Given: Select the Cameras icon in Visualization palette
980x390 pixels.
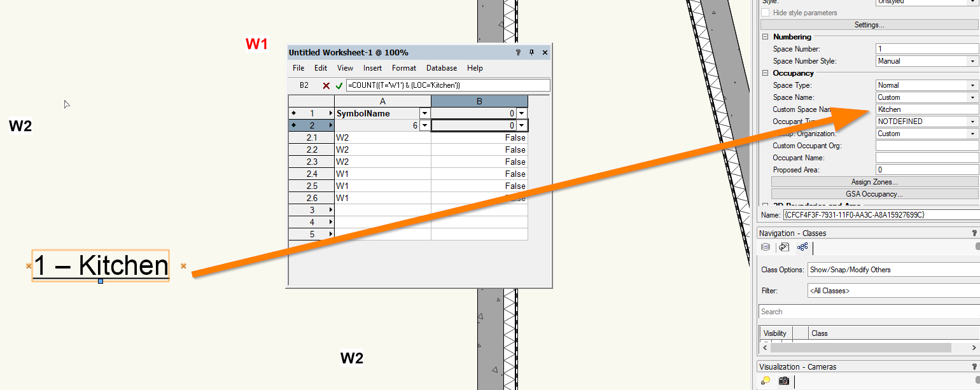Looking at the screenshot, I should coord(784,380).
